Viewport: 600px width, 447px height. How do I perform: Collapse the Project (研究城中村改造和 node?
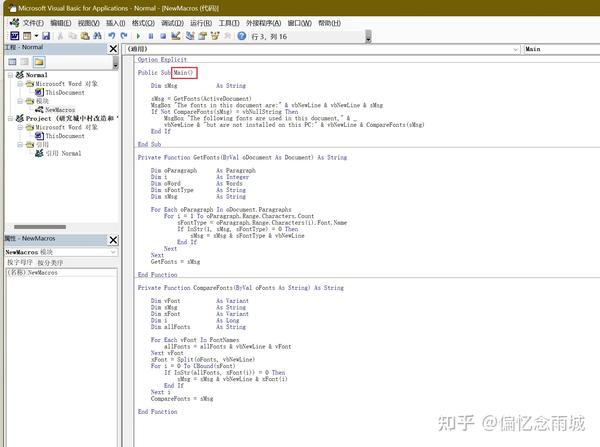click(11, 119)
